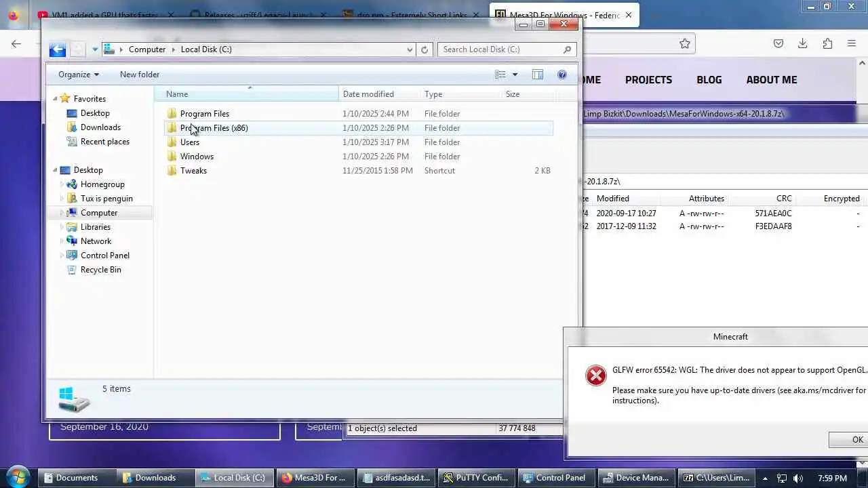Screen dimensions: 868x488
Task: Show hidden system tray icons
Action: pyautogui.click(x=765, y=478)
